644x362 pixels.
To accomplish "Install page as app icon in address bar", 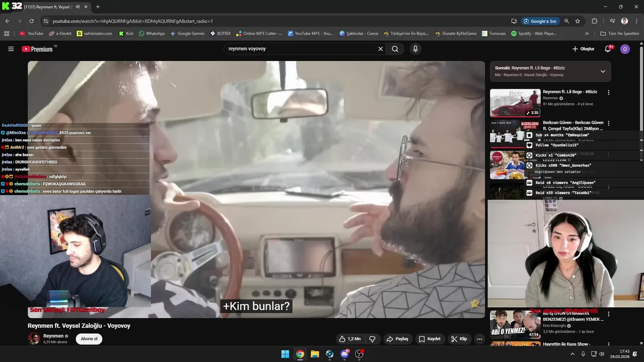I will click(514, 21).
